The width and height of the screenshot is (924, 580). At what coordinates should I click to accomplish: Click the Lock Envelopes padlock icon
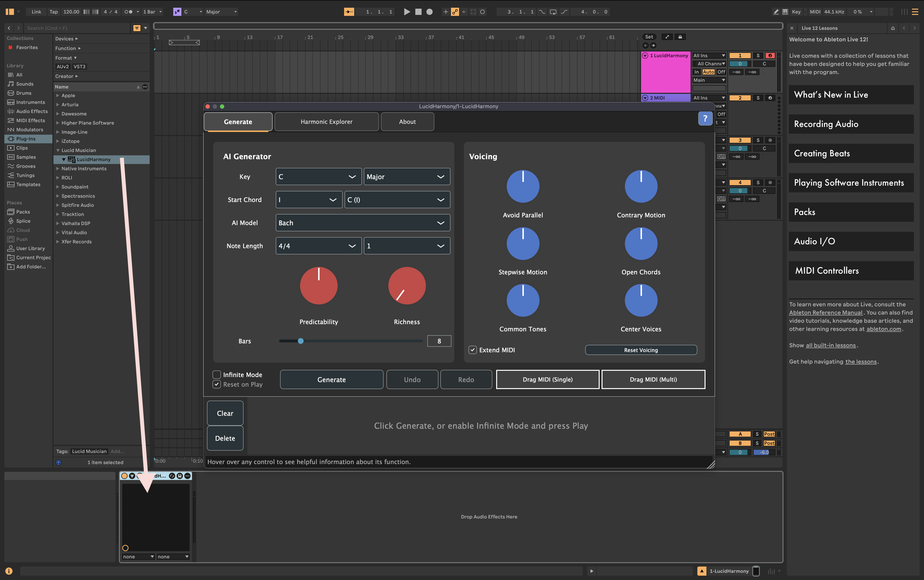(x=680, y=37)
